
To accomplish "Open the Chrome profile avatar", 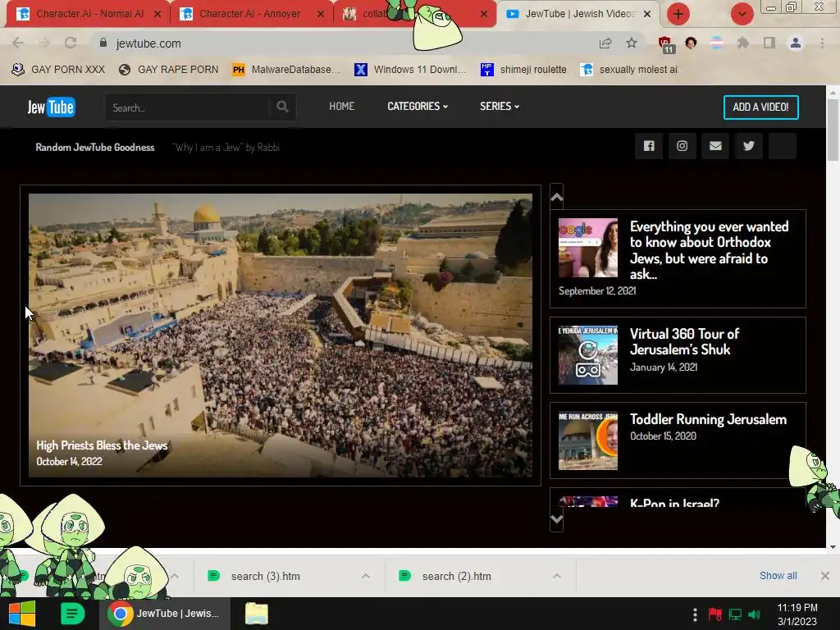I will click(x=796, y=43).
